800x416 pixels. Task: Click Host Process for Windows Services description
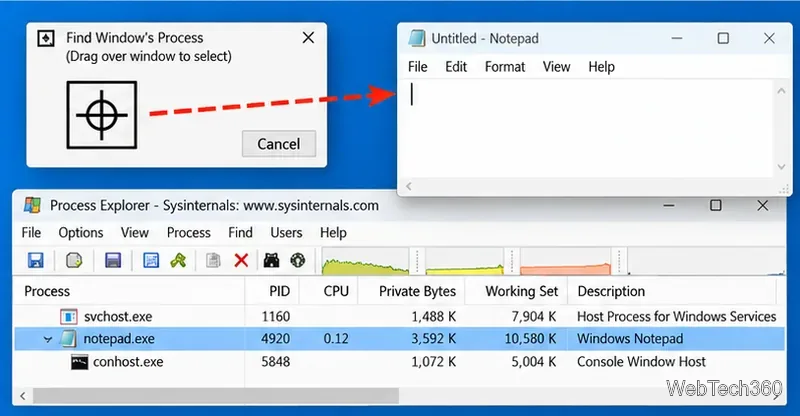point(677,316)
